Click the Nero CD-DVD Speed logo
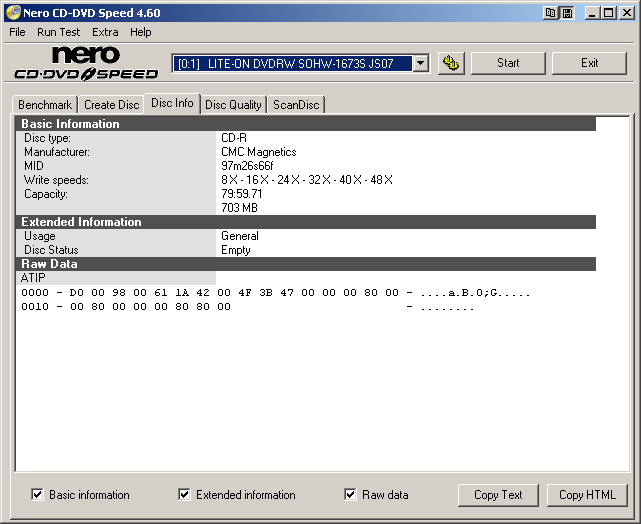This screenshot has height=524, width=641. point(86,63)
